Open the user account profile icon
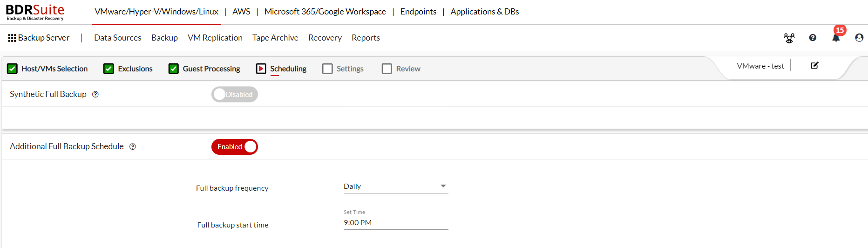868x248 pixels. tap(859, 38)
